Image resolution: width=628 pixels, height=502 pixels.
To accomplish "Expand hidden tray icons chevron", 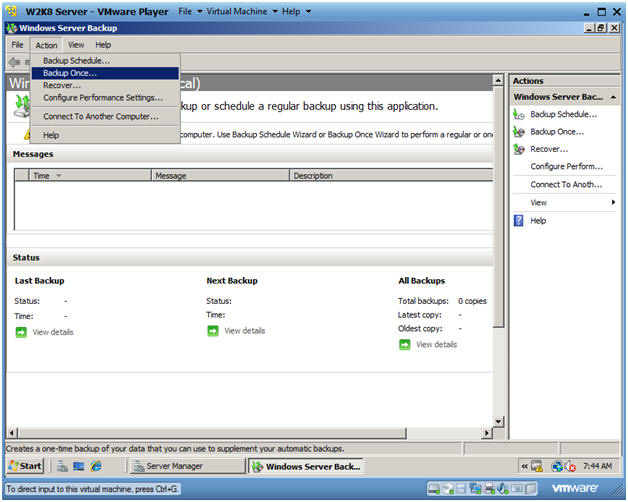I will (x=524, y=466).
